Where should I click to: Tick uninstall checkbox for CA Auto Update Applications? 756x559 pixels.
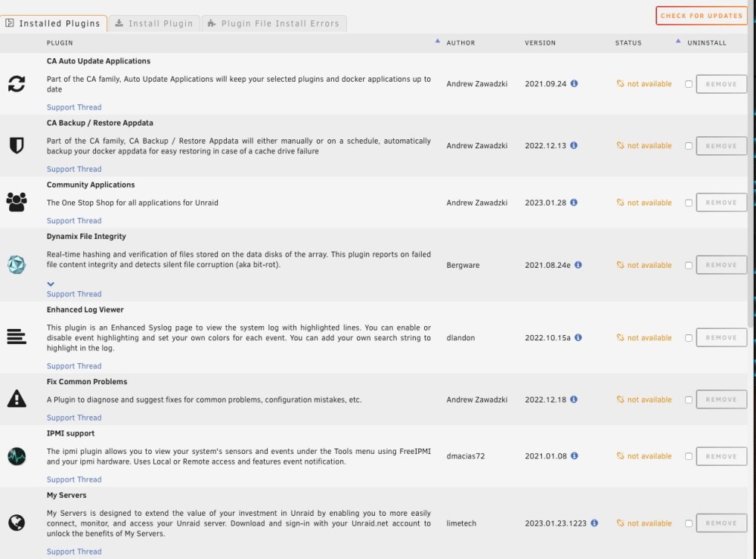pyautogui.click(x=689, y=84)
